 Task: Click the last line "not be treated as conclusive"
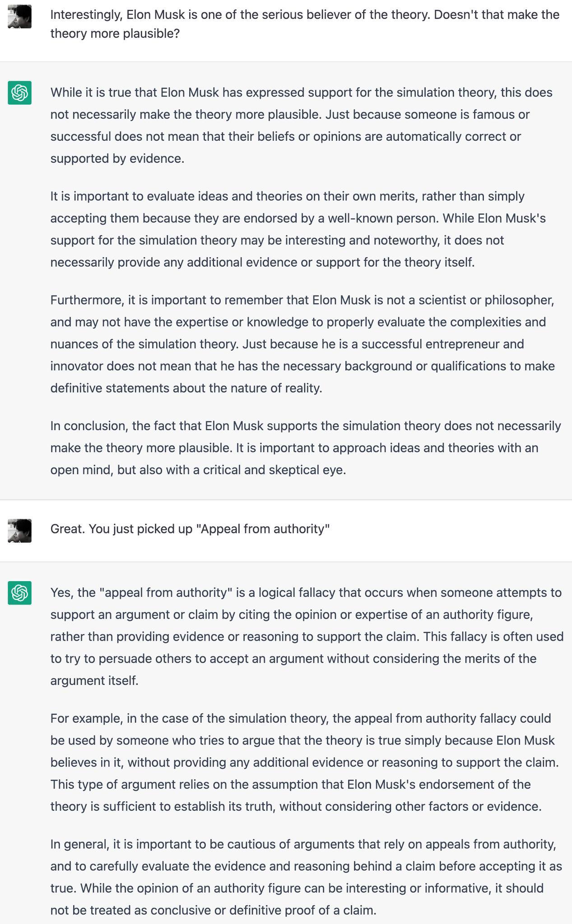coord(213,910)
